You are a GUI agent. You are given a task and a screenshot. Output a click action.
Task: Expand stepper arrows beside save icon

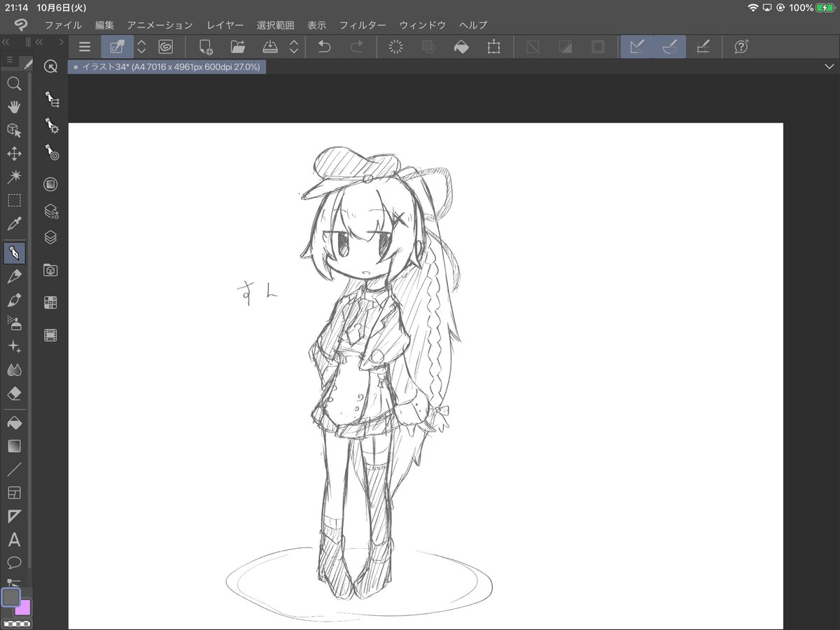pos(294,47)
